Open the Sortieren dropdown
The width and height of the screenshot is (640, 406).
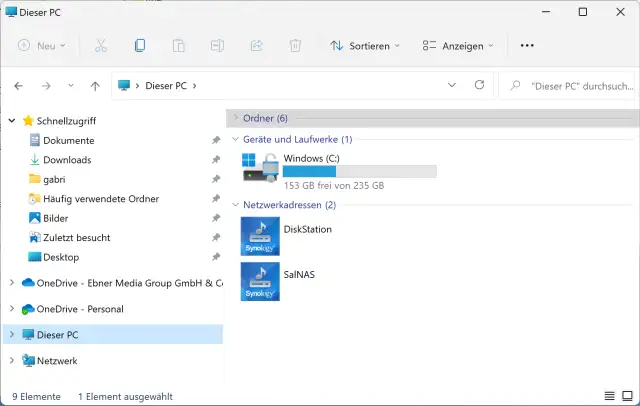click(x=365, y=46)
